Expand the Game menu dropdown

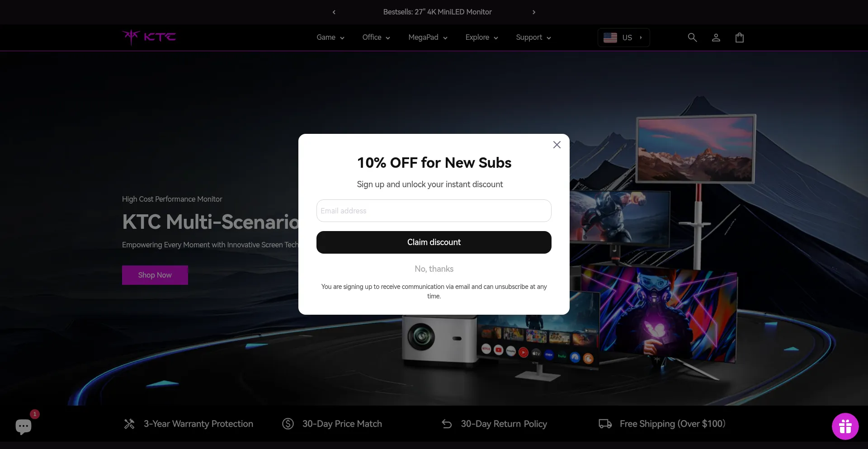point(330,38)
